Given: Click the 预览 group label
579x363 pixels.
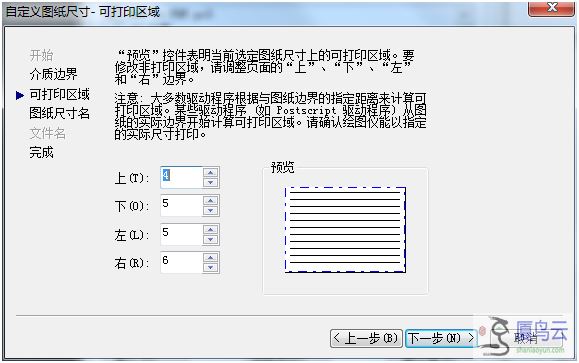Looking at the screenshot, I should click(x=282, y=167).
